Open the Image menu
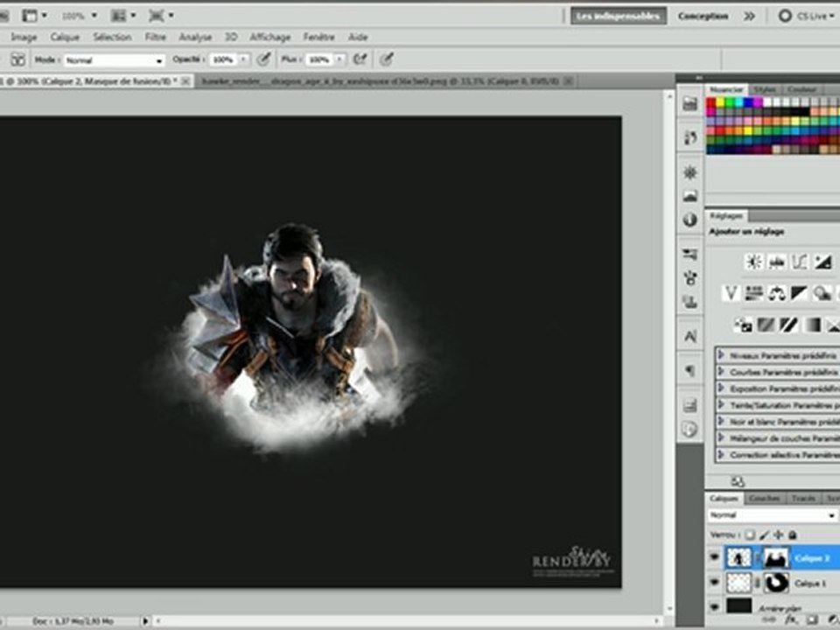The image size is (840, 630). (24, 37)
